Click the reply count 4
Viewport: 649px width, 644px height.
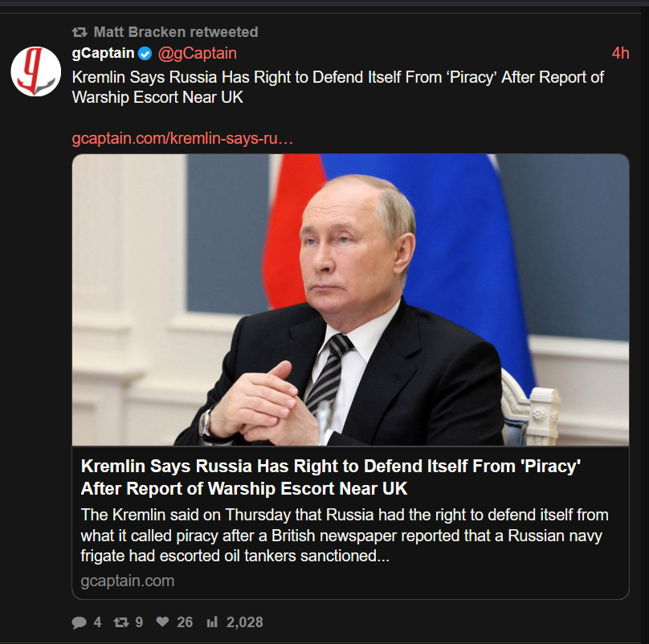97,622
